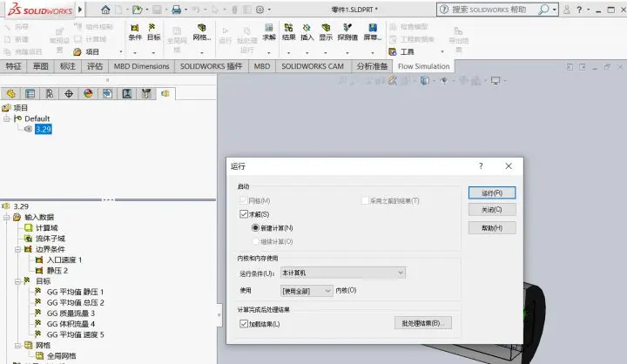This screenshot has height=364, width=627.
Task: Click the 网格 (Mesh) ribbon icon
Action: click(x=201, y=31)
